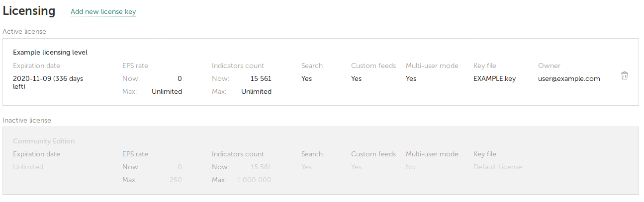Image resolution: width=644 pixels, height=202 pixels.
Task: Select the 2020-11-09 expiration date value
Action: 47,82
